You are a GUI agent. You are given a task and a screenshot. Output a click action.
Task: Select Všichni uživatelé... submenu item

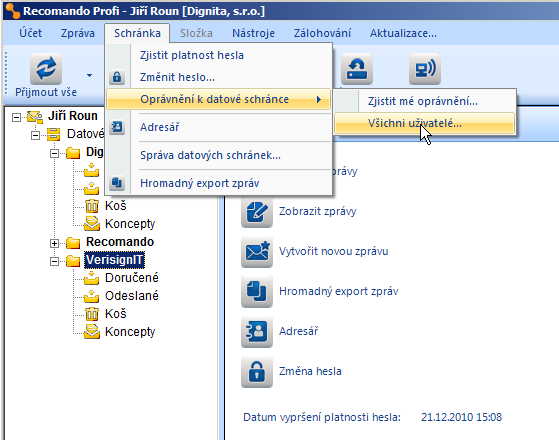425,123
